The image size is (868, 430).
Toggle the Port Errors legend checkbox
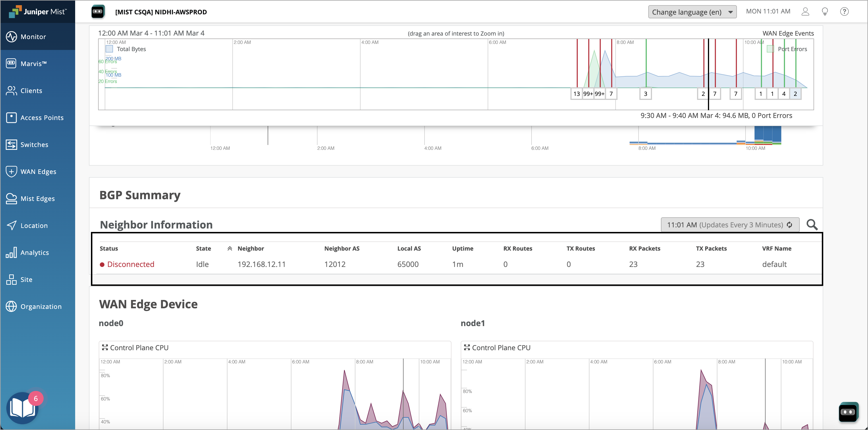pyautogui.click(x=770, y=49)
